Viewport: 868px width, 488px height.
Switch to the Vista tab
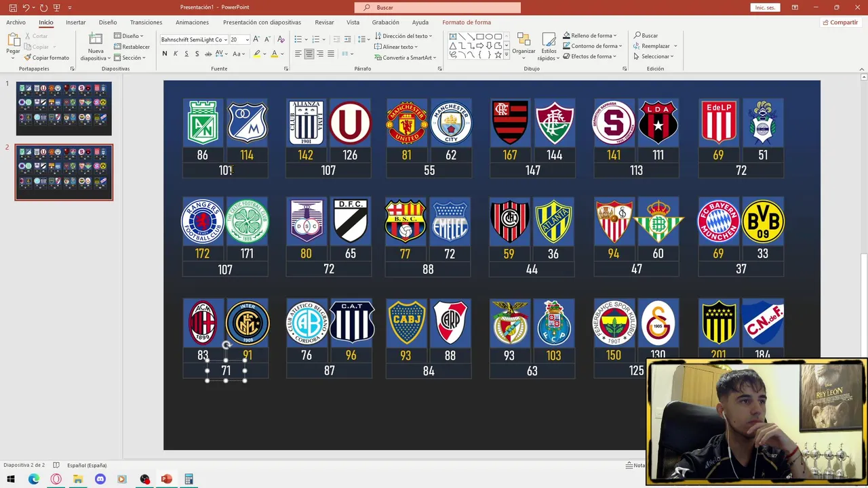click(353, 22)
